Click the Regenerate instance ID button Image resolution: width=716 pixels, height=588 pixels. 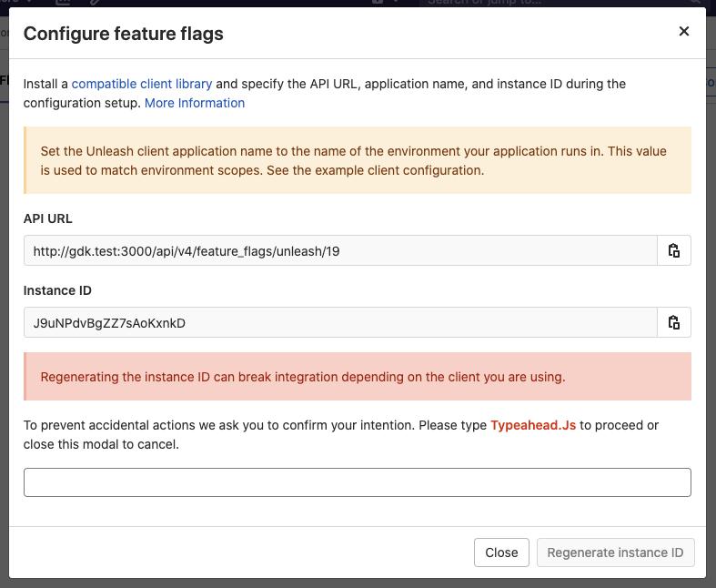(615, 553)
